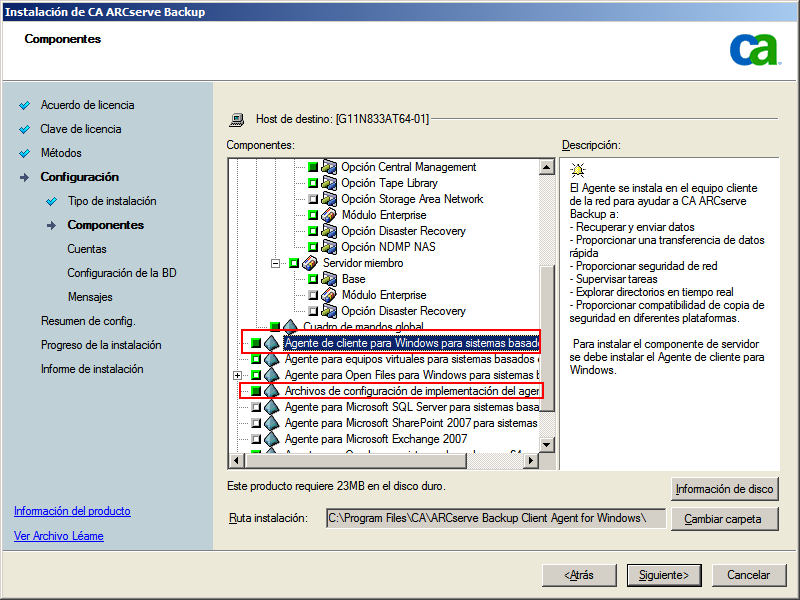Screen dimensions: 800x600
Task: Toggle installation of Agente para Microsoft SQL Server
Action: pos(254,407)
